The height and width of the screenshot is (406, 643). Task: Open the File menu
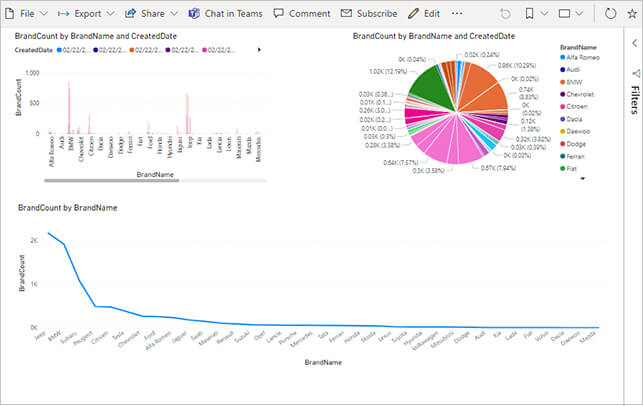pos(27,14)
